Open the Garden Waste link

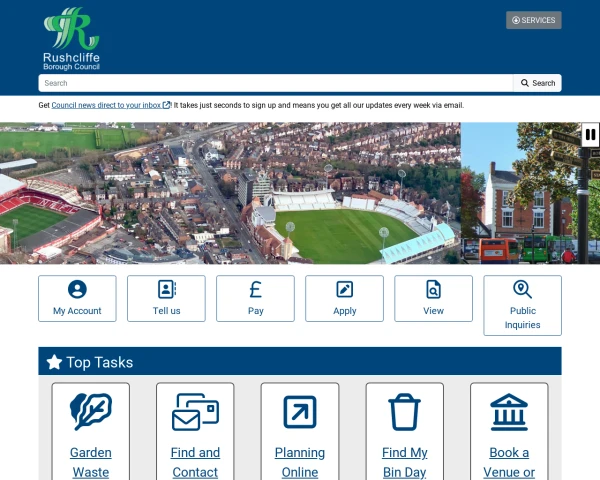[x=91, y=462]
